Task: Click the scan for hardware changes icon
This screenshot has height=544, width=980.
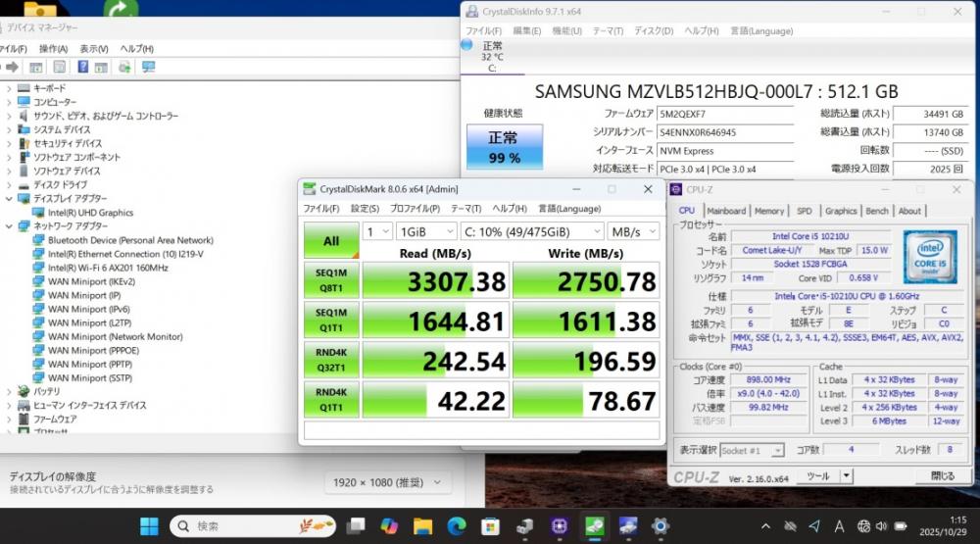Action: (x=148, y=68)
